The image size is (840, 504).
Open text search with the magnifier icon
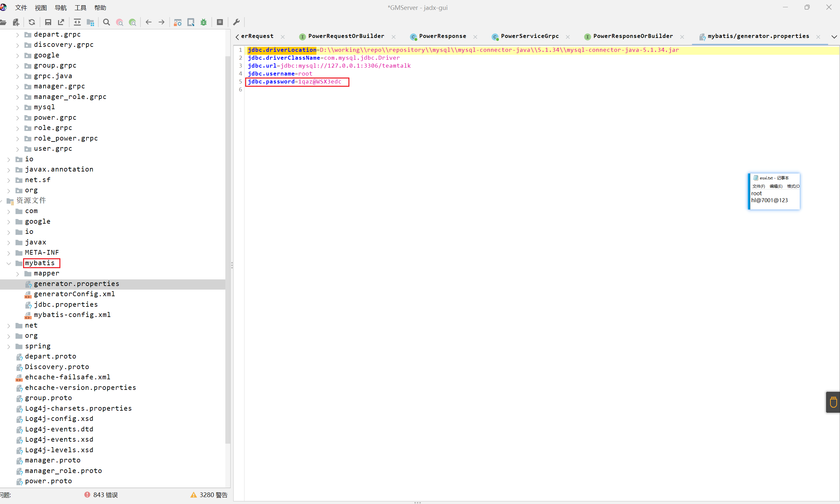click(107, 22)
